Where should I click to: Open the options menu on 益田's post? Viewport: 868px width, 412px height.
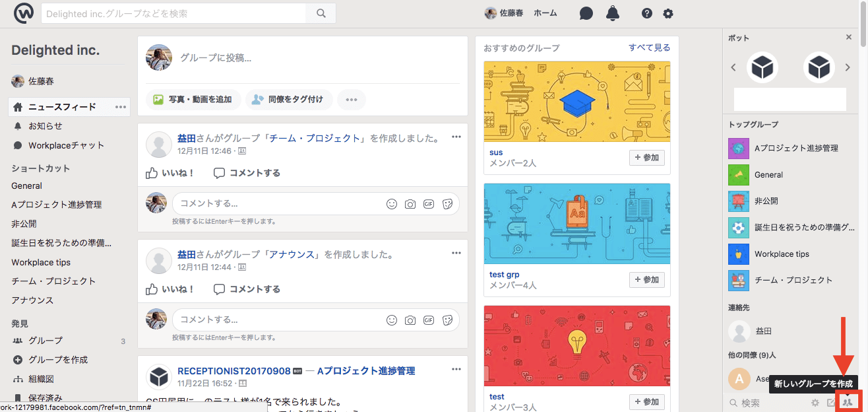coord(456,137)
